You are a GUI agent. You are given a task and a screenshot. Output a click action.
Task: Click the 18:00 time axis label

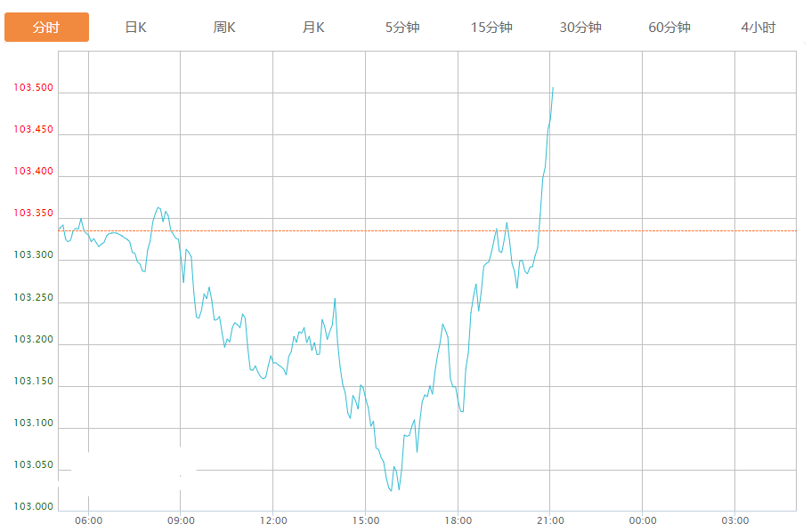(458, 521)
